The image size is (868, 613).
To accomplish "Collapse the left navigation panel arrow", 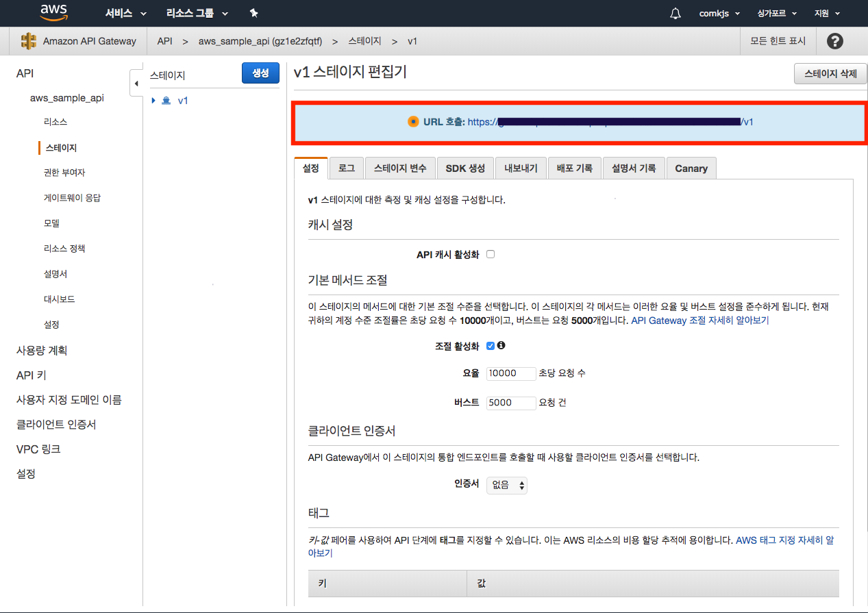I will [136, 84].
